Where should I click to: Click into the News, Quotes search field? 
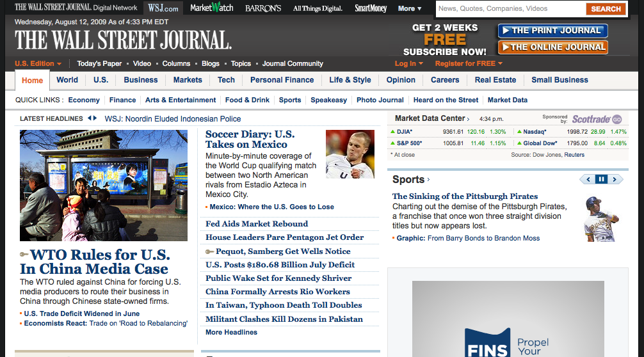(x=510, y=8)
